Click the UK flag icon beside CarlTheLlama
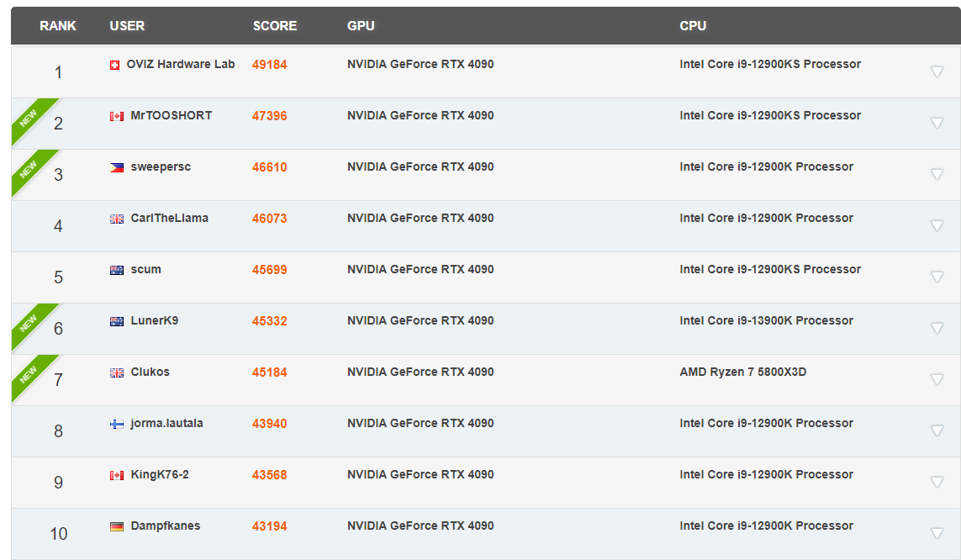This screenshot has height=560, width=961. point(117,219)
